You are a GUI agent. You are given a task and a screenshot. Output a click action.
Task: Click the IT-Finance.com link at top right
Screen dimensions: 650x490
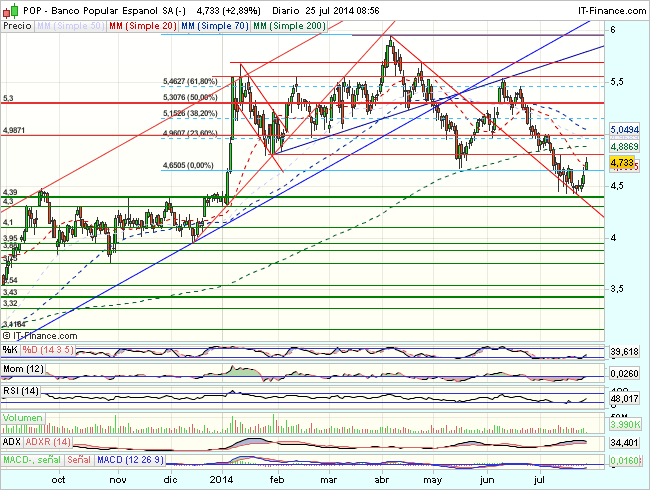(x=611, y=11)
